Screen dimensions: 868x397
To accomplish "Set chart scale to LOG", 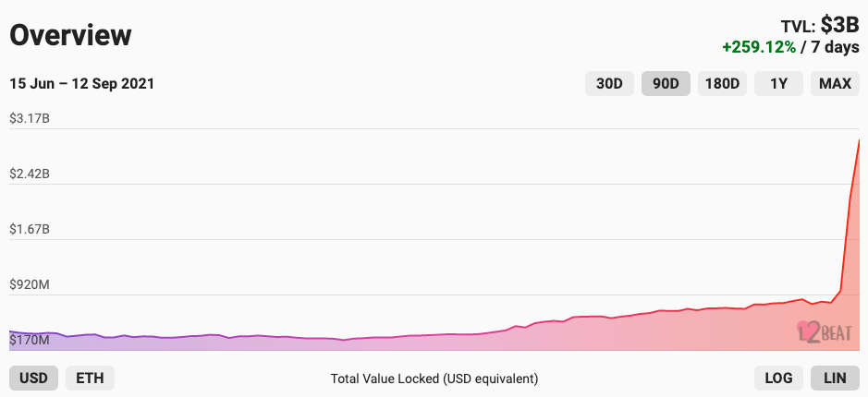I will point(779,379).
